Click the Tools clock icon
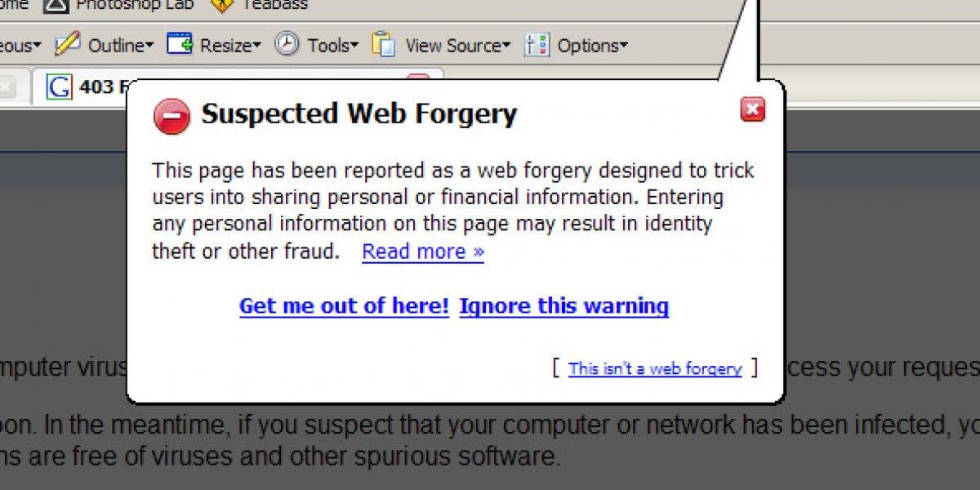Viewport: 980px width, 490px height. pyautogui.click(x=287, y=44)
